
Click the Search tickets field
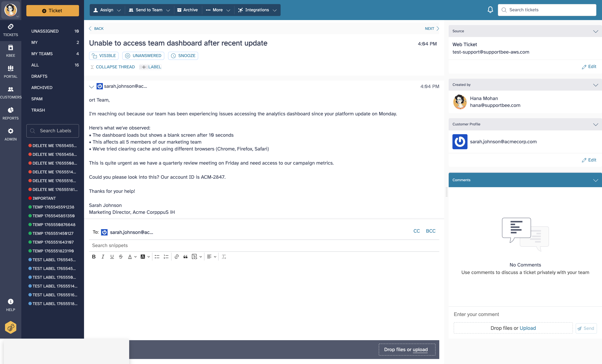547,10
